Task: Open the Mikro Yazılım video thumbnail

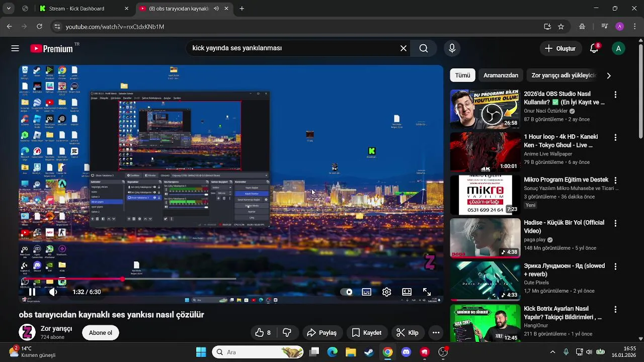Action: click(485, 195)
